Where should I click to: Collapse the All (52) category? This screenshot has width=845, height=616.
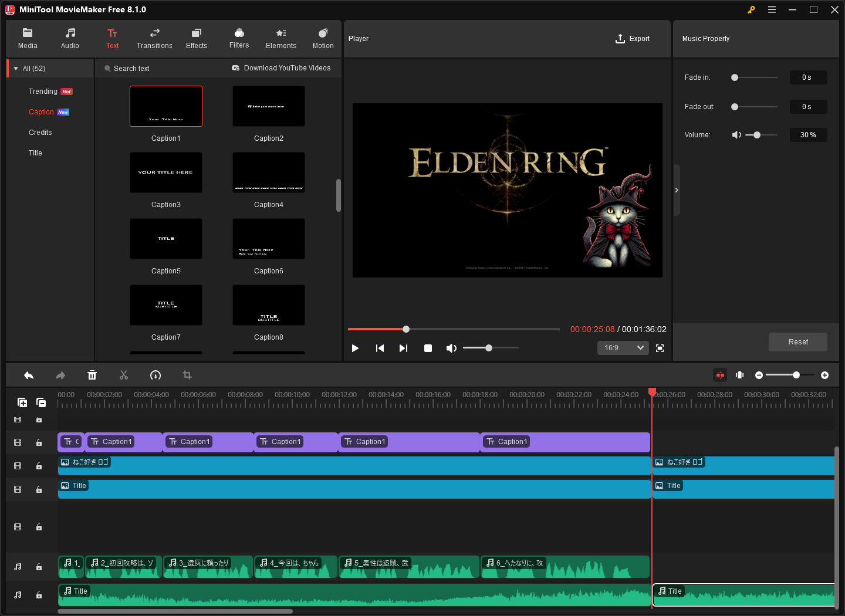pos(16,69)
